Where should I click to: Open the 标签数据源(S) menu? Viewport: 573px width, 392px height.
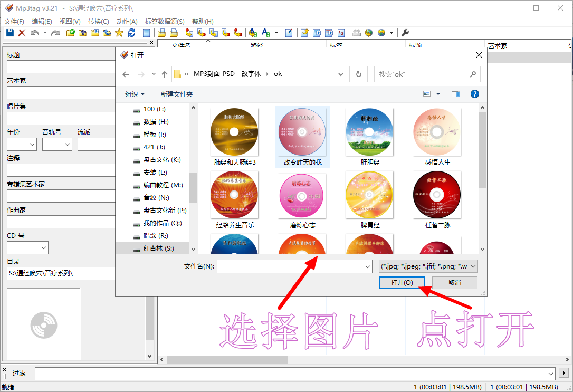[x=165, y=22]
